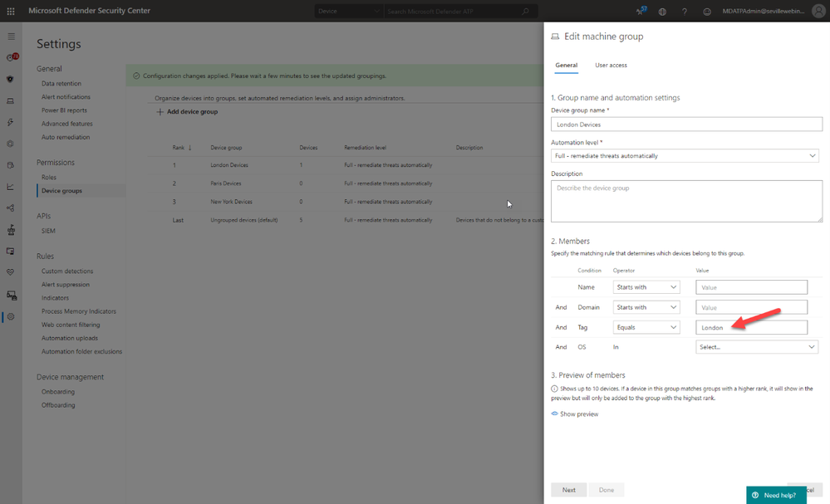Open Automation uploads page

pyautogui.click(x=69, y=338)
